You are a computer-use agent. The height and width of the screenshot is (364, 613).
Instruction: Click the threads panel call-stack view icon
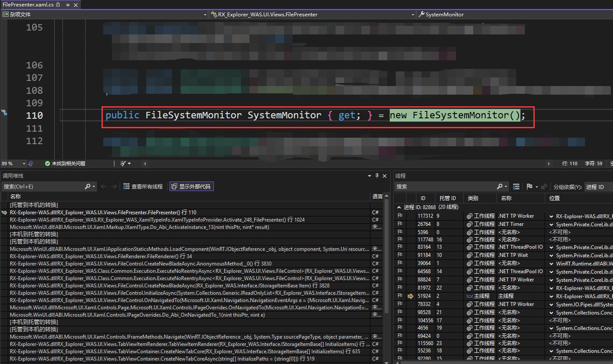[516, 186]
